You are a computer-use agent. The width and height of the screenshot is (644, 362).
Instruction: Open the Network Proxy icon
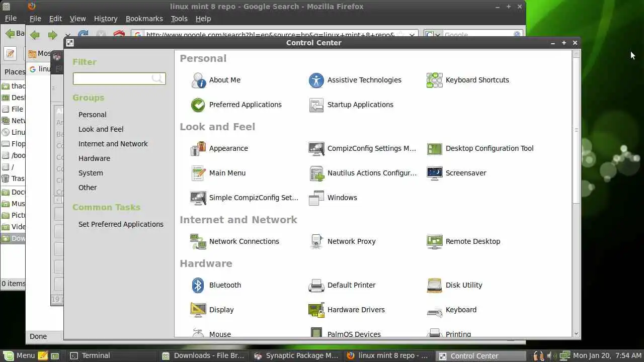click(316, 241)
